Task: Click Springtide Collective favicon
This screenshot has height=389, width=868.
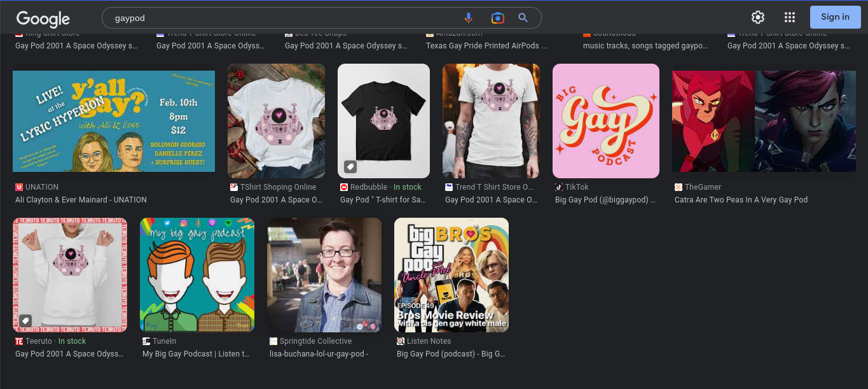Action: point(273,341)
